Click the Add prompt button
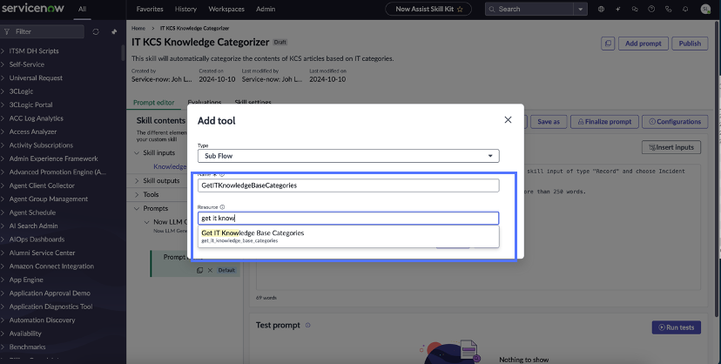Screen dimensions: 721x364 (643, 43)
